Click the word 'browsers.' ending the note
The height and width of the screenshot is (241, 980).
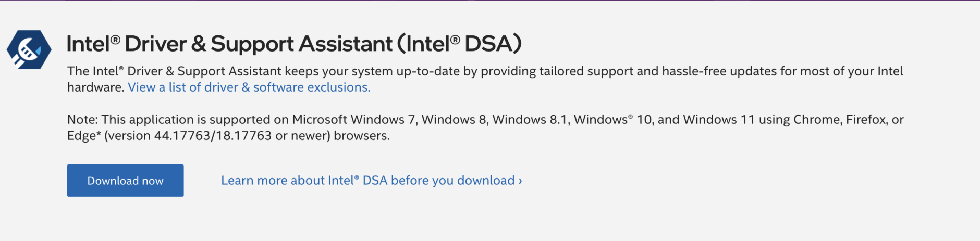pos(362,136)
